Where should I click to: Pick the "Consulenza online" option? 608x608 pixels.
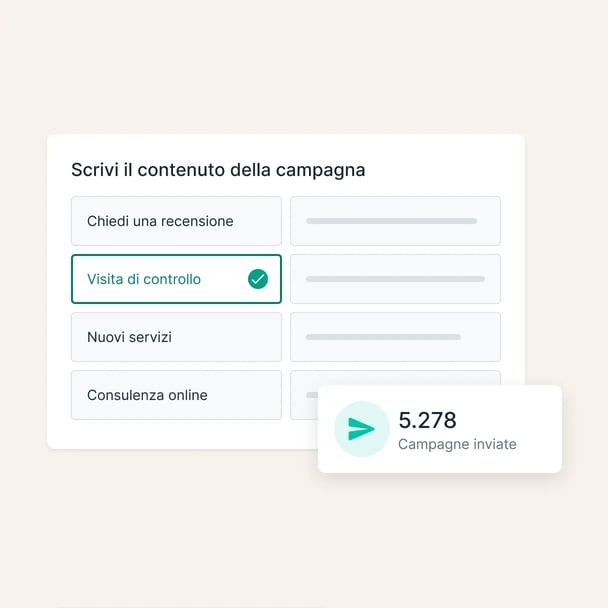click(176, 395)
